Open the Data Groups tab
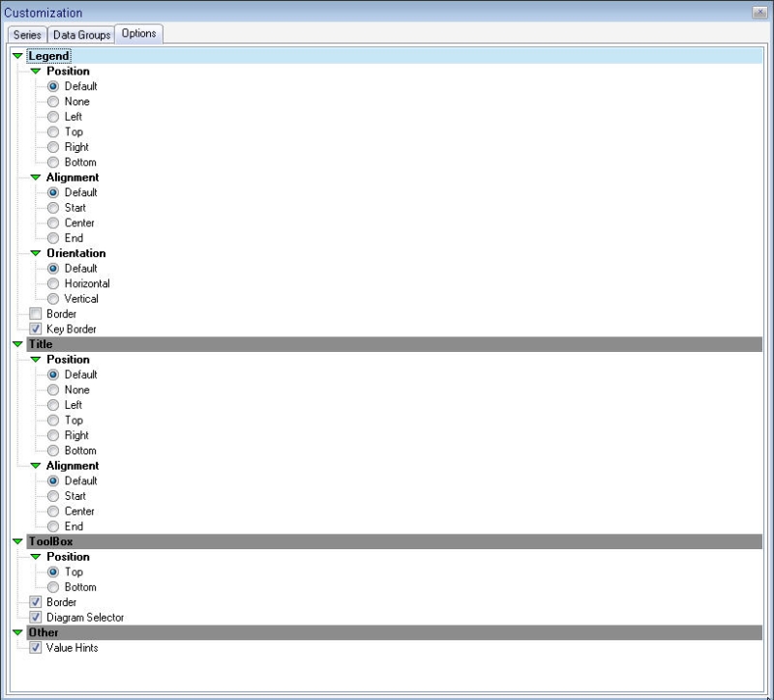This screenshot has width=774, height=700. (81, 35)
